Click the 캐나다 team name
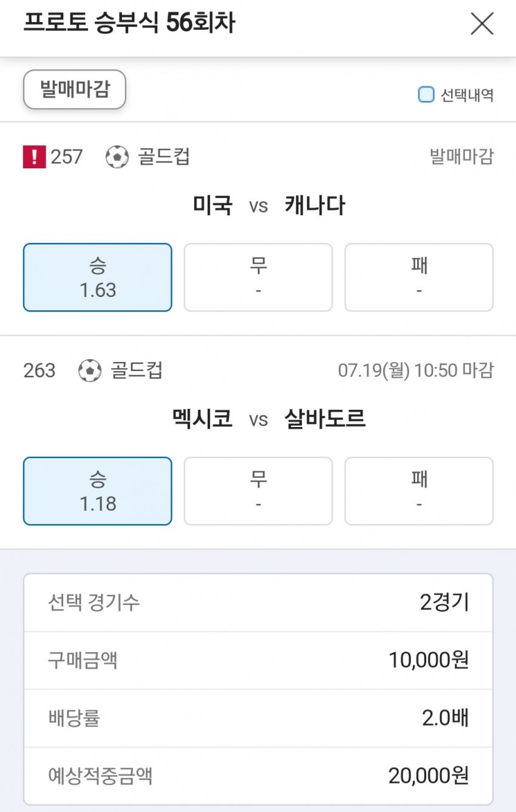The width and height of the screenshot is (516, 812). tap(314, 206)
